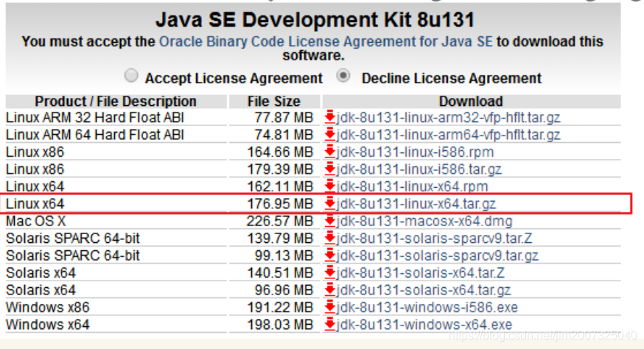Select the Accept License Agreement radio button
Image resolution: width=644 pixels, height=349 pixels.
pyautogui.click(x=131, y=76)
